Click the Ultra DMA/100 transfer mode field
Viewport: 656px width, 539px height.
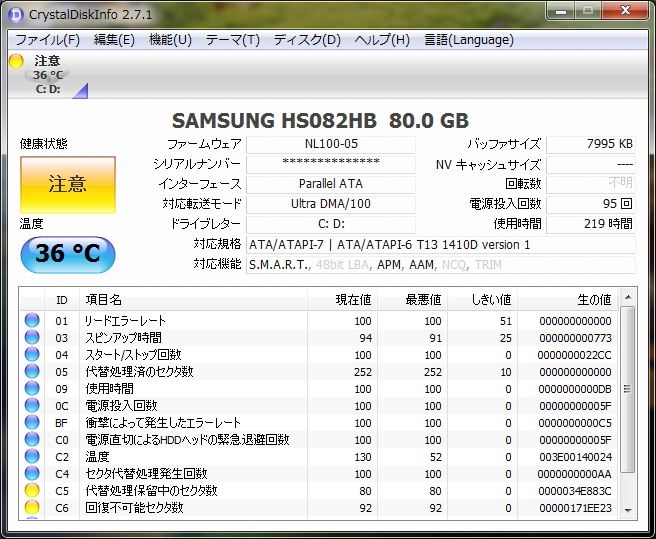[331, 204]
